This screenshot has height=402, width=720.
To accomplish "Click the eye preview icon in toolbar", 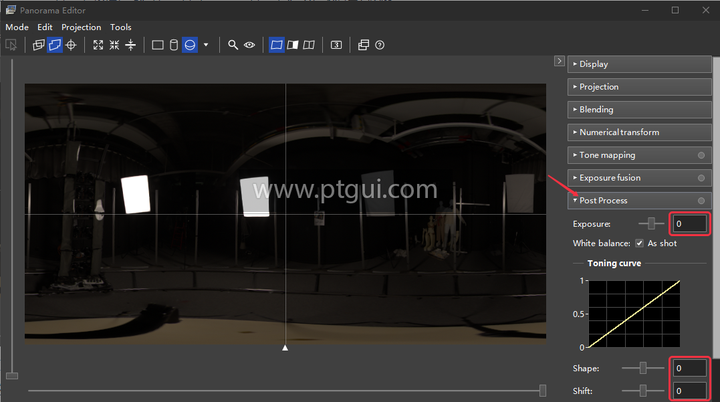I will pos(249,45).
